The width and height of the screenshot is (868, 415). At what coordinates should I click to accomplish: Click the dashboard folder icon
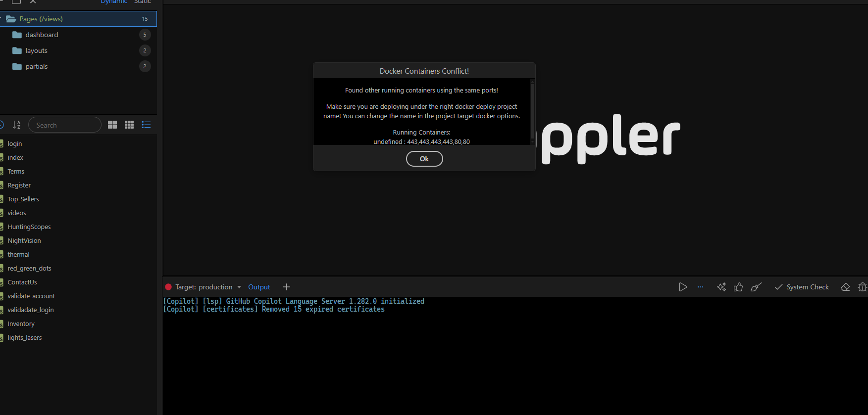[x=17, y=35]
